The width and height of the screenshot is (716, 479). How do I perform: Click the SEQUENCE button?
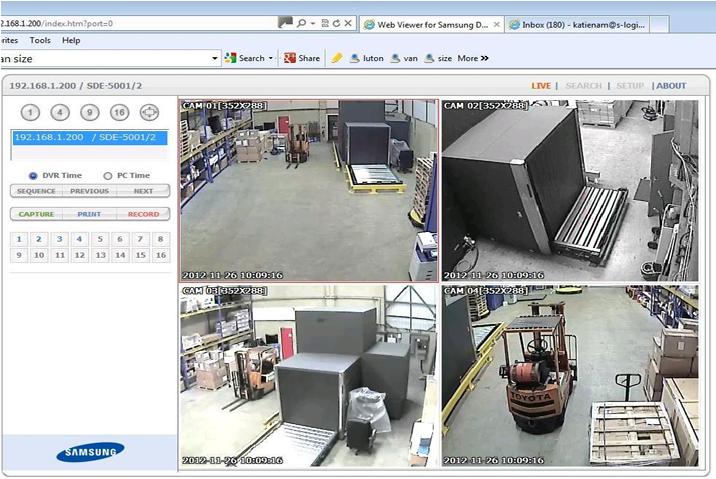(37, 191)
